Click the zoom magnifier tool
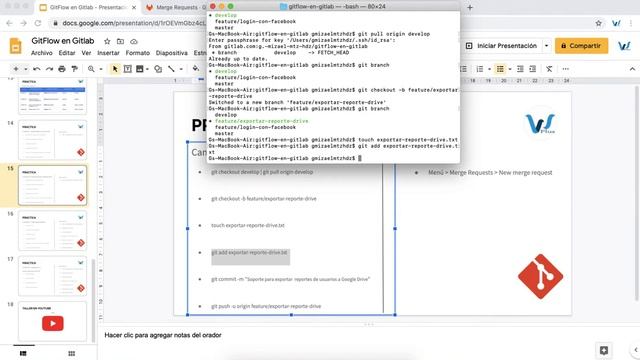The width and height of the screenshot is (640, 360). tap(91, 69)
